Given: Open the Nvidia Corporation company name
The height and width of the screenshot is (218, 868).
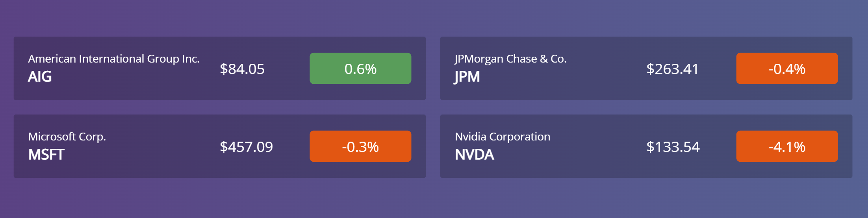Looking at the screenshot, I should click(502, 137).
